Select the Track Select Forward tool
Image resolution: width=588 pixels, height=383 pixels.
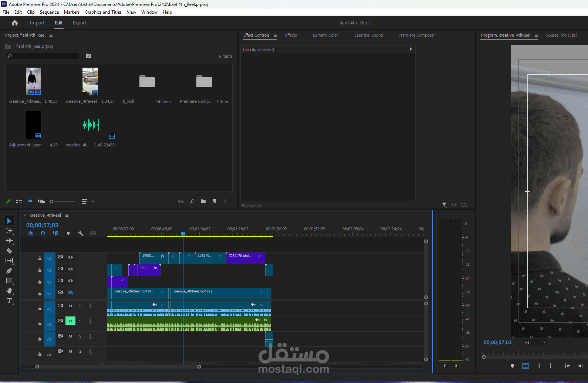(9, 231)
